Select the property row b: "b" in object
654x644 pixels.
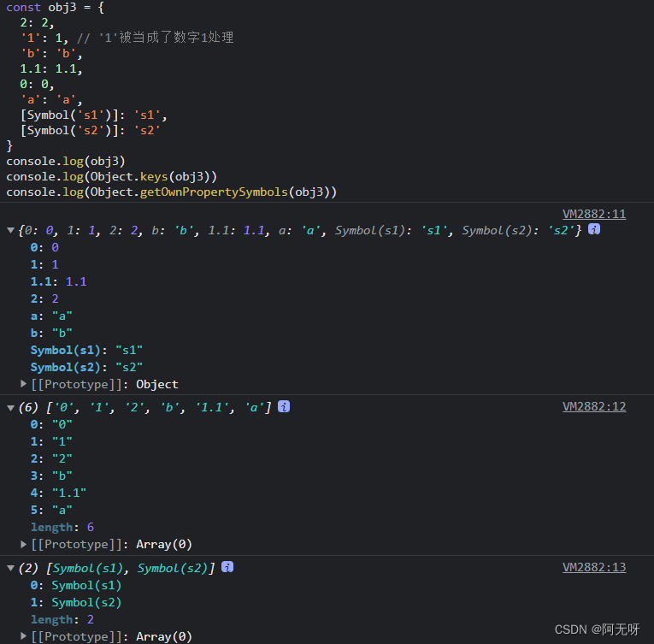pyautogui.click(x=51, y=333)
